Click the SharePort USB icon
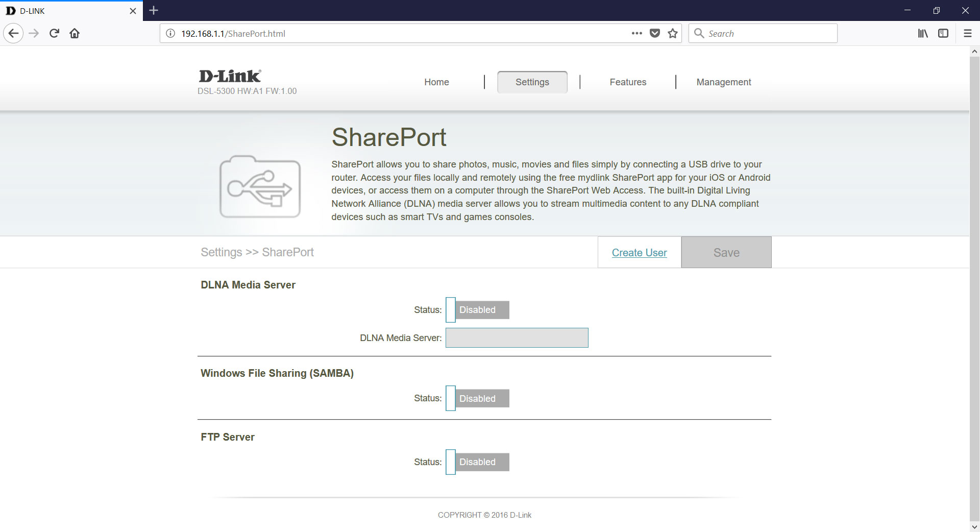 click(260, 187)
